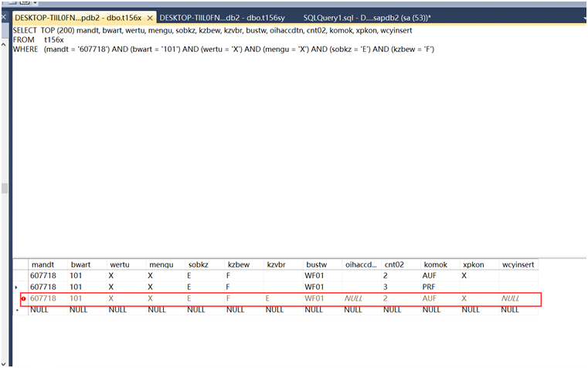Image resolution: width=588 pixels, height=368 pixels.
Task: Click the komok cell AUF in the first row
Action: (x=440, y=276)
